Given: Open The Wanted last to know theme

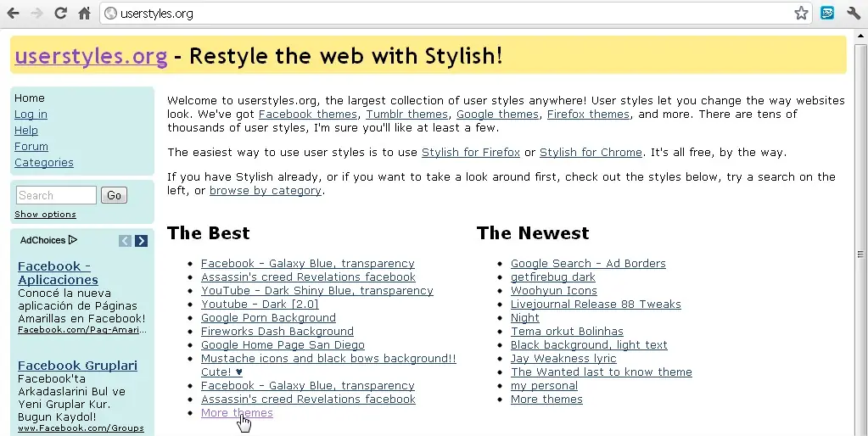Looking at the screenshot, I should click(x=602, y=372).
